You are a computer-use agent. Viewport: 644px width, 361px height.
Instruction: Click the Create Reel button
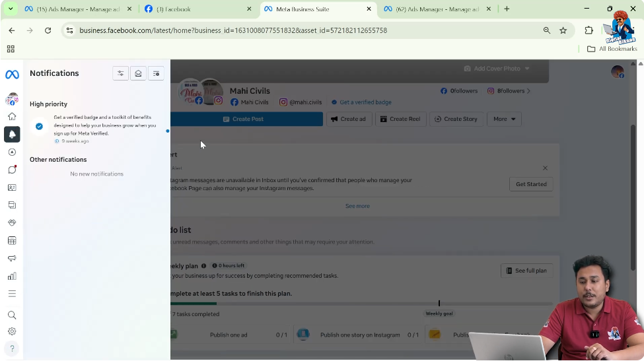pos(400,119)
